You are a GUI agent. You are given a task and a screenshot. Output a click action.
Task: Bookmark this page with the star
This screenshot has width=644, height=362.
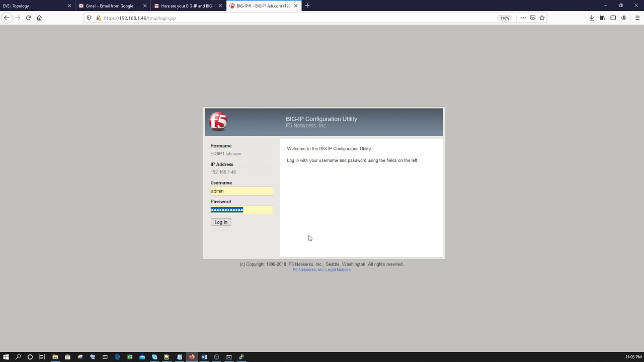tap(542, 18)
